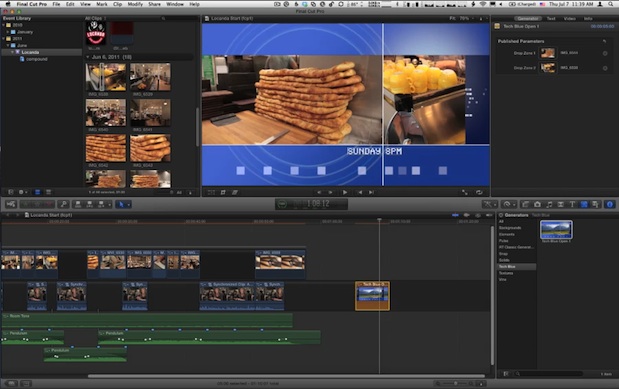This screenshot has height=389, width=619.
Task: Open the Photos browser camera icon
Action: [x=537, y=204]
